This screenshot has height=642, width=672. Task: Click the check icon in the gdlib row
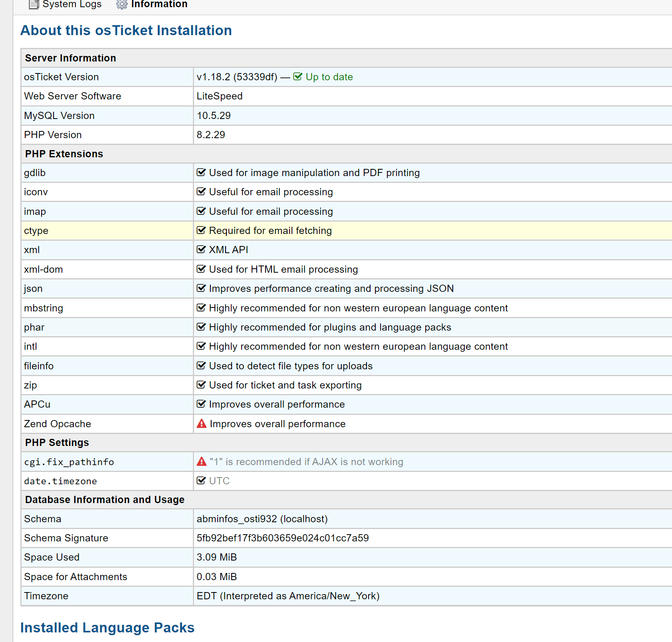coord(201,172)
